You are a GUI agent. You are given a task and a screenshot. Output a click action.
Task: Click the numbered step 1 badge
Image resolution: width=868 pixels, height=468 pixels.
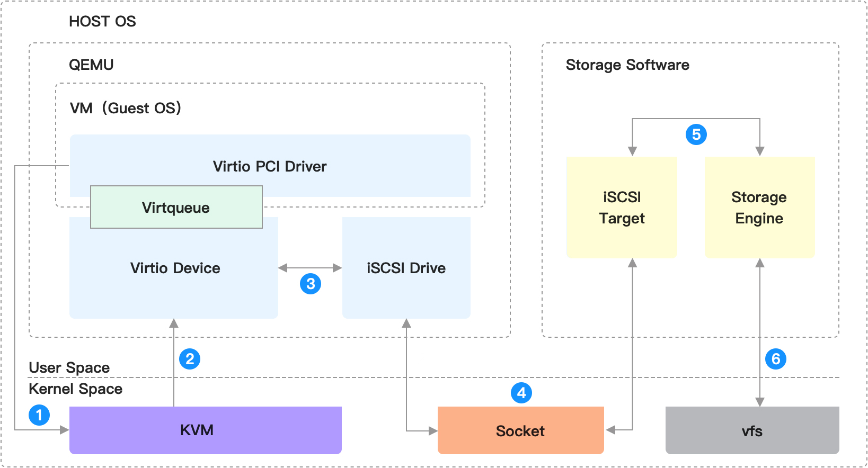point(39,415)
